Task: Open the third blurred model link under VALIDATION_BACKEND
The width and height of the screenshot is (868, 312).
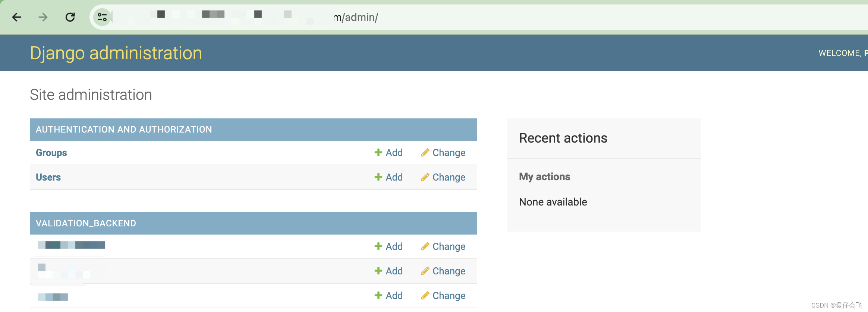Action: (x=53, y=297)
